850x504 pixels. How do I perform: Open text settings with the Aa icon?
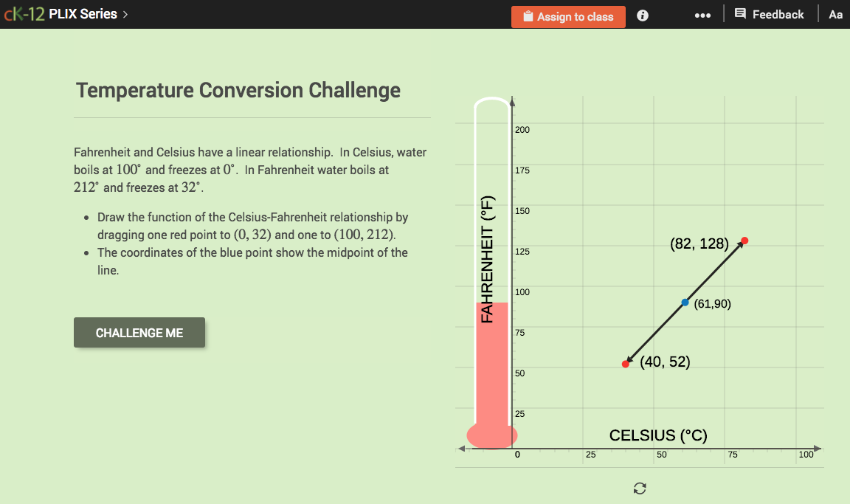coord(836,14)
